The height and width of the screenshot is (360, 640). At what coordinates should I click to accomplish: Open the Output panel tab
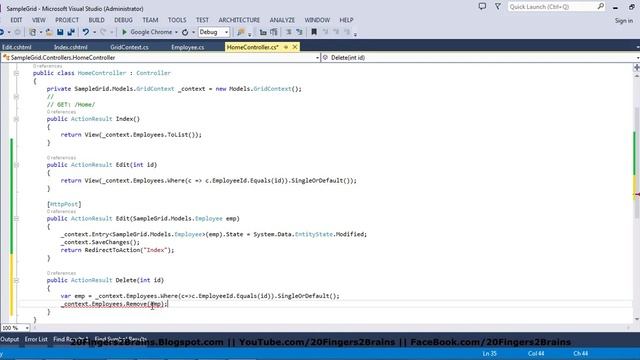point(9,339)
